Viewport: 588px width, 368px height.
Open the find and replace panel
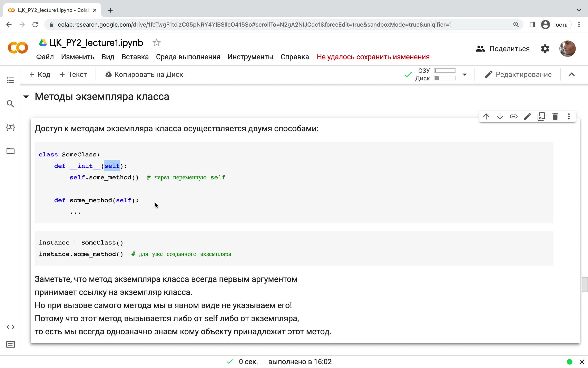(10, 104)
